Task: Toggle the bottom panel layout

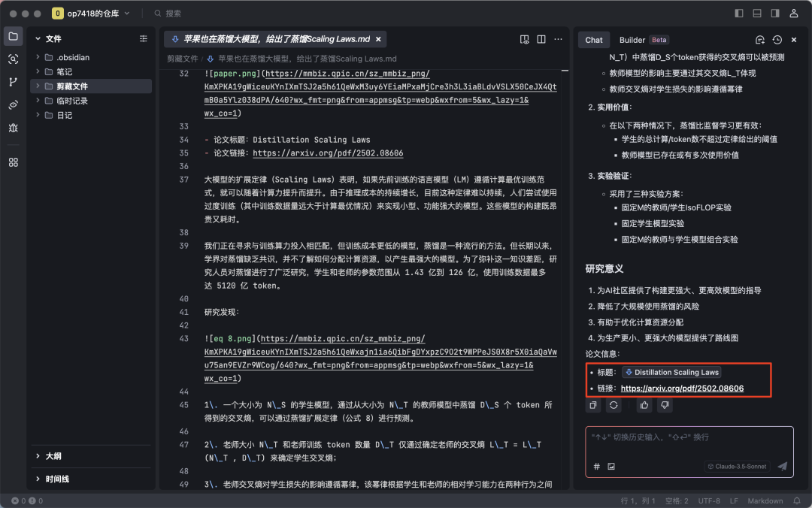Action: [x=756, y=14]
